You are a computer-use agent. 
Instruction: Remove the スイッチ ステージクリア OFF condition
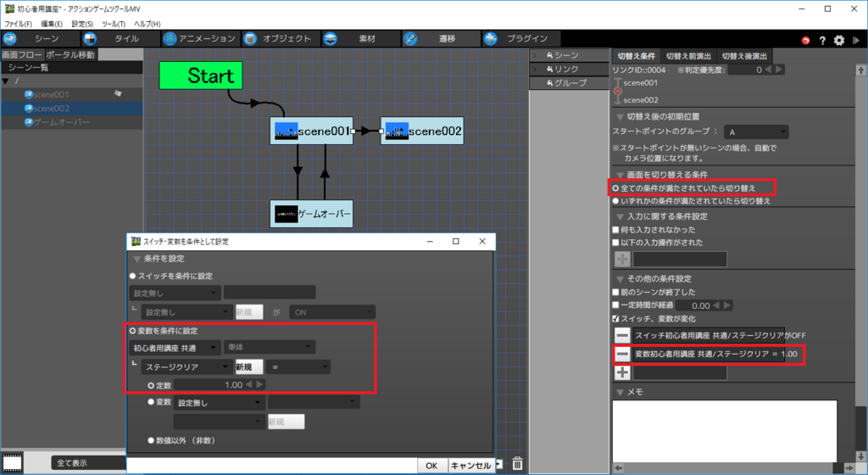tap(622, 335)
